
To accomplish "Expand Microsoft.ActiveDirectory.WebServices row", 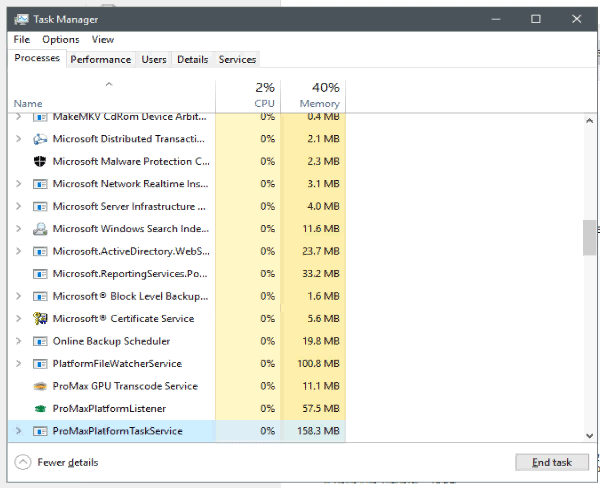I will [18, 251].
